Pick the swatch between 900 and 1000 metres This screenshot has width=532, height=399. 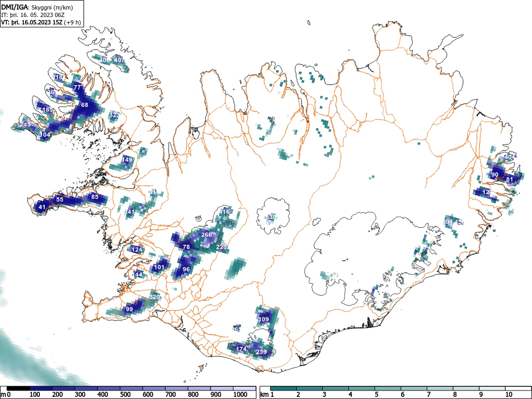pos(221,388)
